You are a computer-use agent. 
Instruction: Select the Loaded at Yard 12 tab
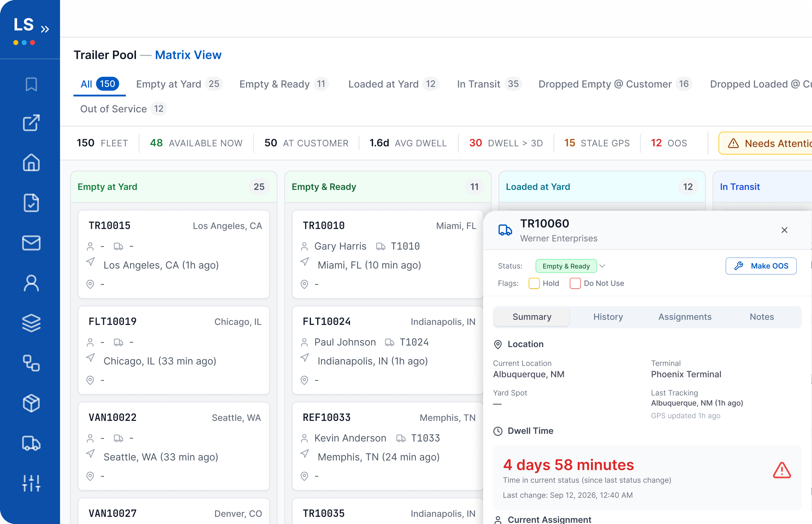(393, 84)
